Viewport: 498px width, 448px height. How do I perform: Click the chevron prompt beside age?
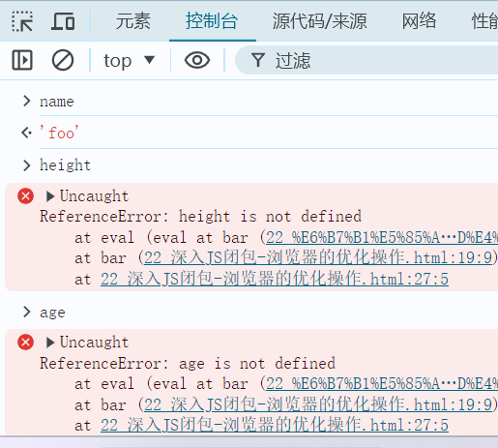click(27, 312)
